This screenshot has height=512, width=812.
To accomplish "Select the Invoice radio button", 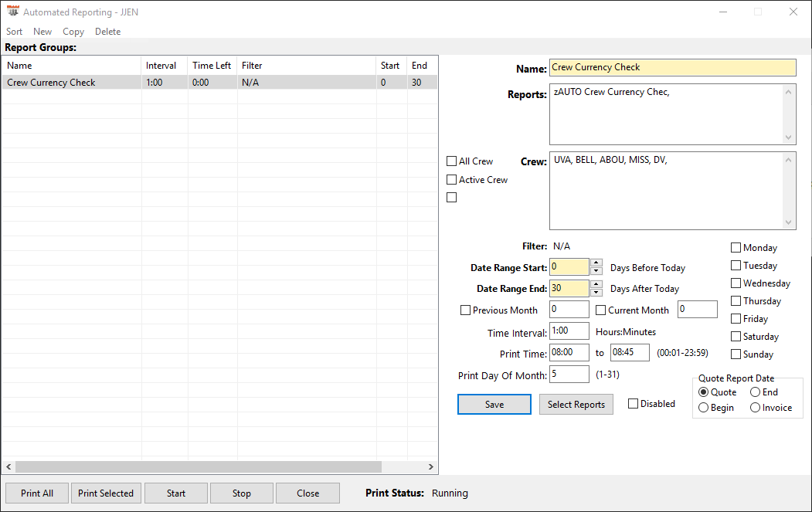I will click(755, 408).
